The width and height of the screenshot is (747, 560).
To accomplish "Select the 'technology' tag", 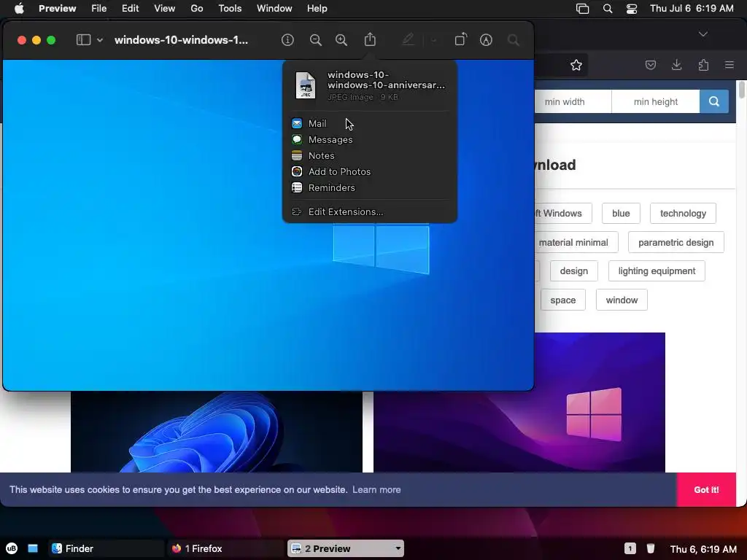I will pyautogui.click(x=683, y=214).
